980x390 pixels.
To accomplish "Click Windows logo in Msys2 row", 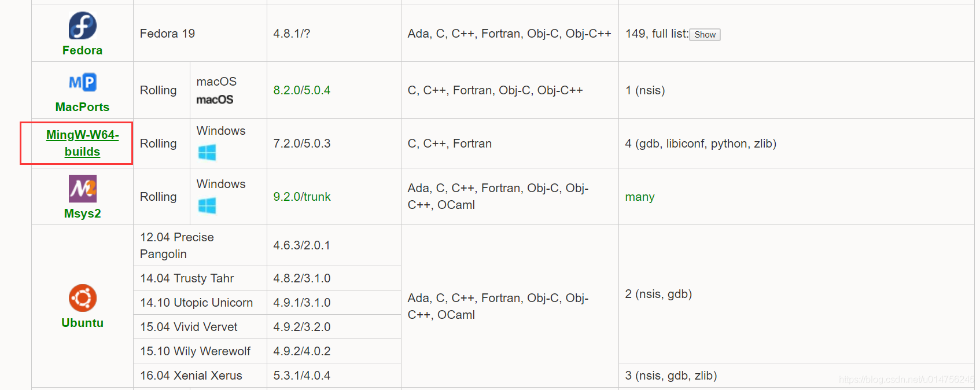I will (x=207, y=206).
